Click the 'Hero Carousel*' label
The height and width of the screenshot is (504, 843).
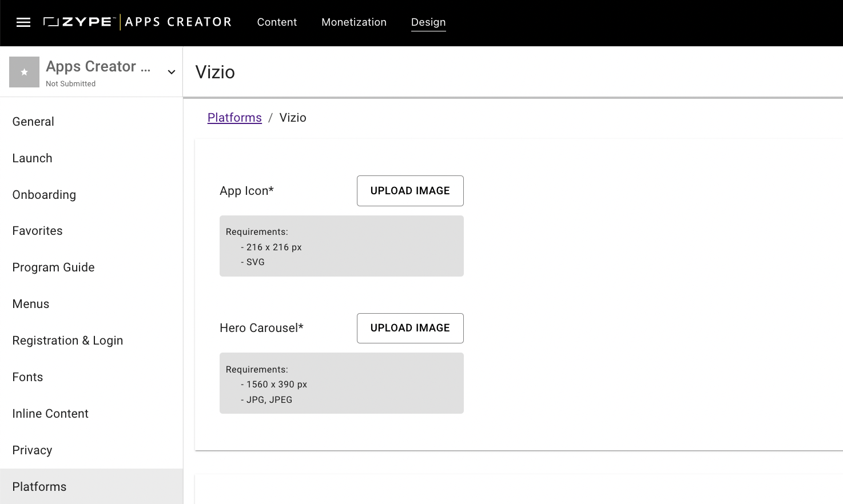(261, 328)
